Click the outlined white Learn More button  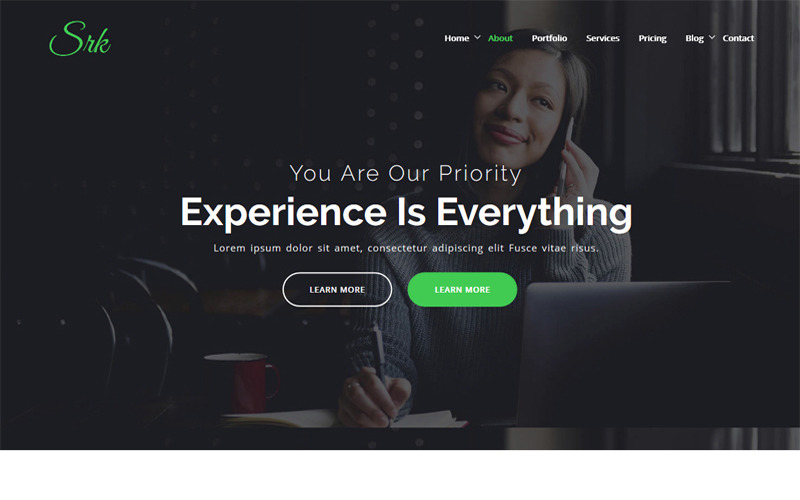click(x=337, y=289)
